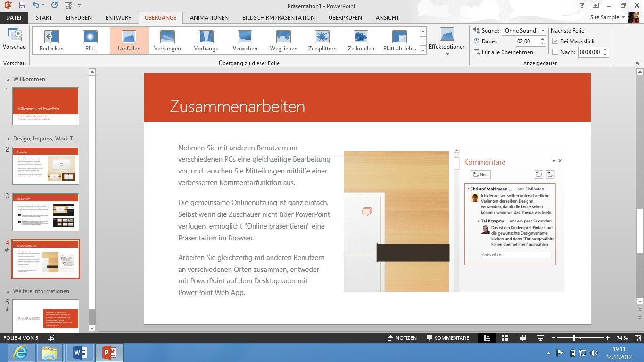Select the Wegziehen transition

[283, 40]
